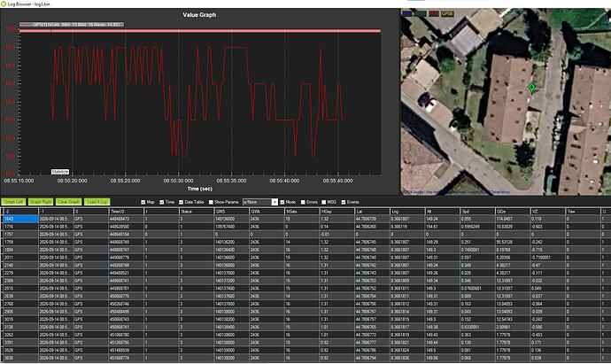Click the Log Browser window icon
611x364 pixels.
click(x=4, y=4)
